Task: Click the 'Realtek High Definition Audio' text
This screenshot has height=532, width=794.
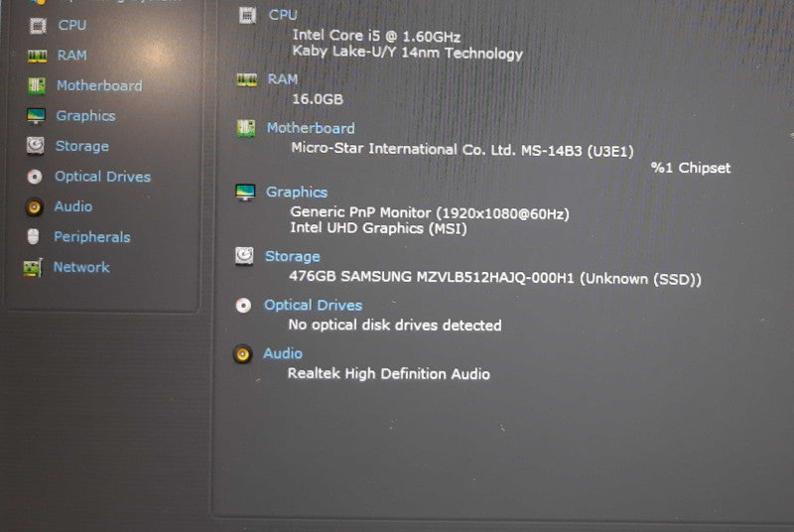Action: click(389, 373)
